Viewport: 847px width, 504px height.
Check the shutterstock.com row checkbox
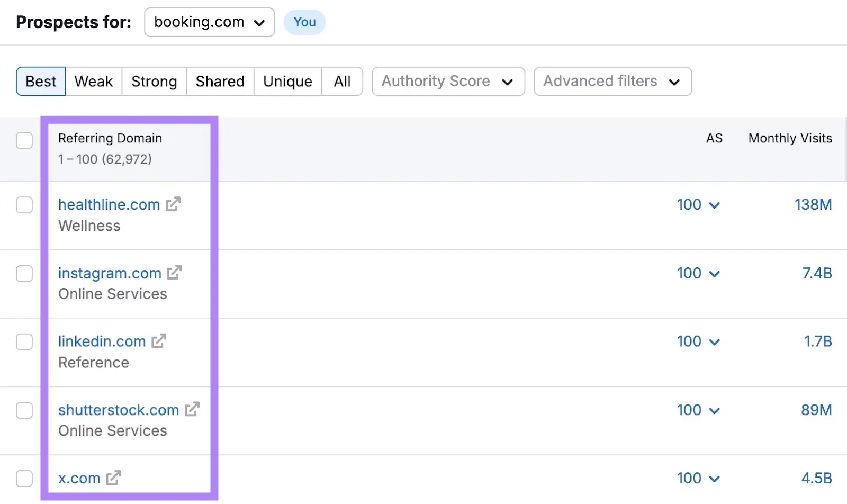pos(24,410)
